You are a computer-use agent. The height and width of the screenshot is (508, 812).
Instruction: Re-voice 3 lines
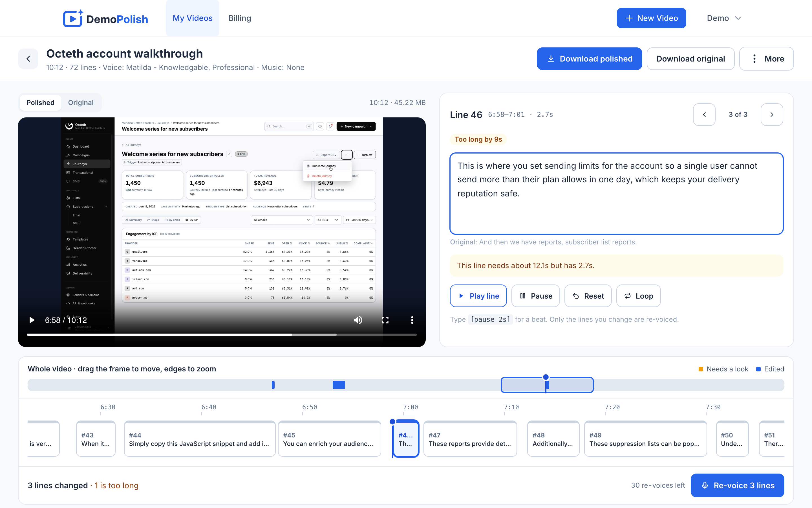point(737,485)
